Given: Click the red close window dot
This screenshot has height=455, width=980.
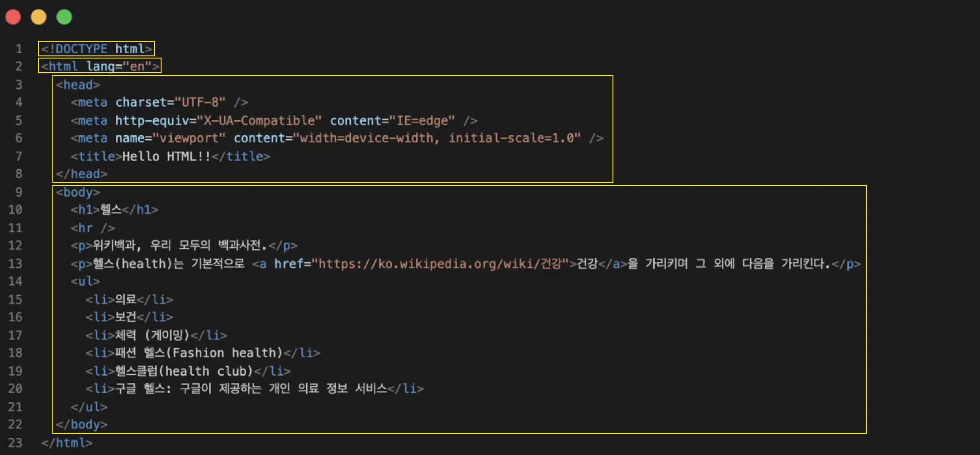Looking at the screenshot, I should [13, 17].
